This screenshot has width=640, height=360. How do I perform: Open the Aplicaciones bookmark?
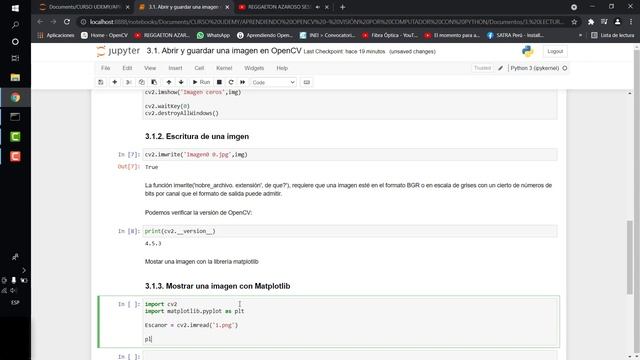point(56,36)
